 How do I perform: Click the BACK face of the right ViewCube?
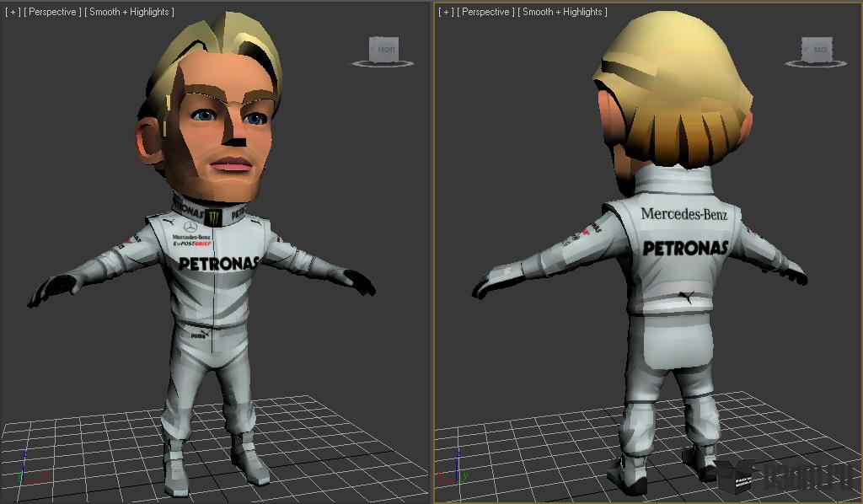pos(818,49)
